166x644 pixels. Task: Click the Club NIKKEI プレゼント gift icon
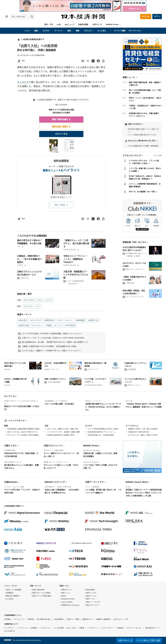pos(128,221)
